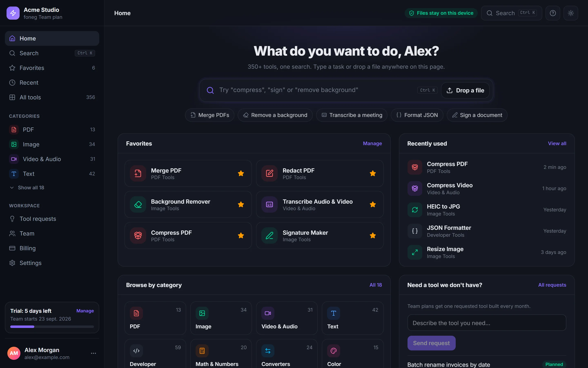Click the Math & Numbers calculator icon
The height and width of the screenshot is (368, 588).
(202, 351)
